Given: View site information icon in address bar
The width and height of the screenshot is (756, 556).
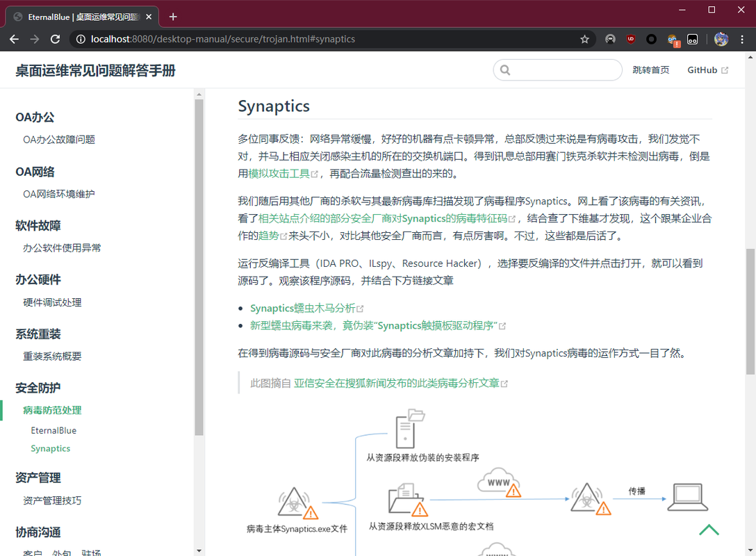Looking at the screenshot, I should [x=81, y=39].
